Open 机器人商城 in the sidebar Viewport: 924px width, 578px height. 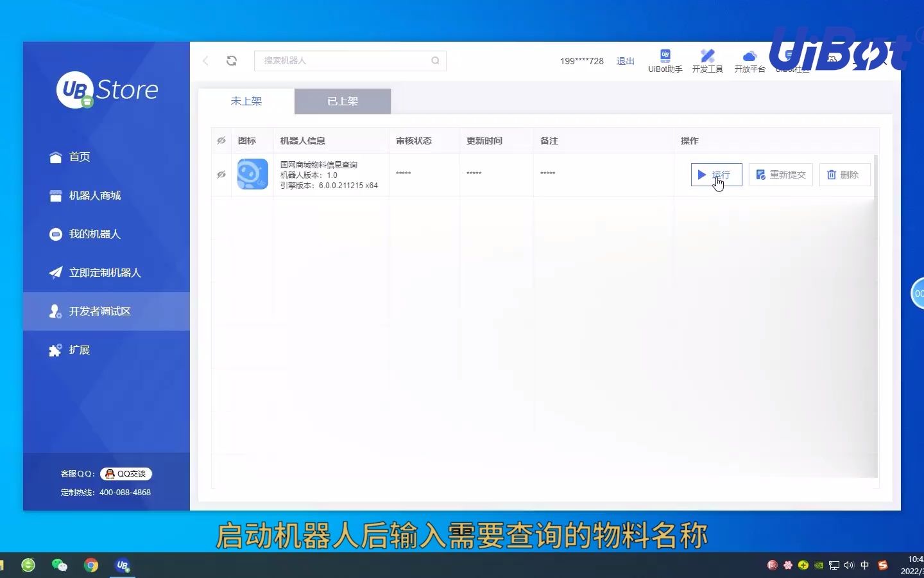coord(107,195)
